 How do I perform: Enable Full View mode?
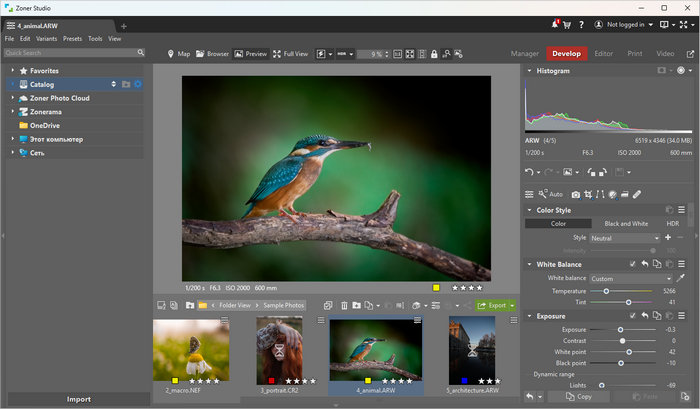[x=289, y=54]
